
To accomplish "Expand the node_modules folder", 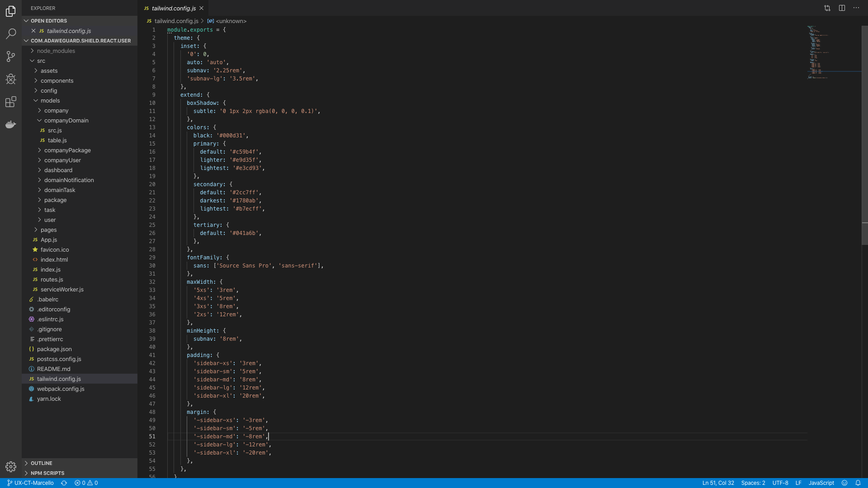I will tap(56, 51).
